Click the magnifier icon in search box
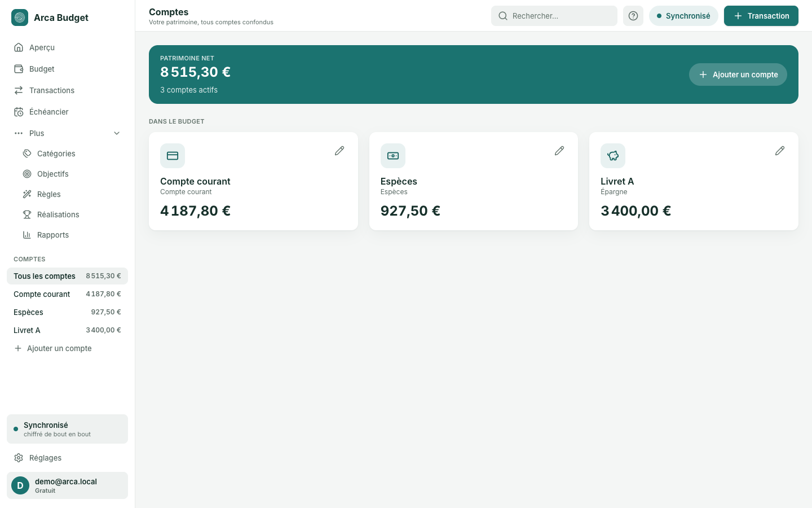 coord(503,16)
